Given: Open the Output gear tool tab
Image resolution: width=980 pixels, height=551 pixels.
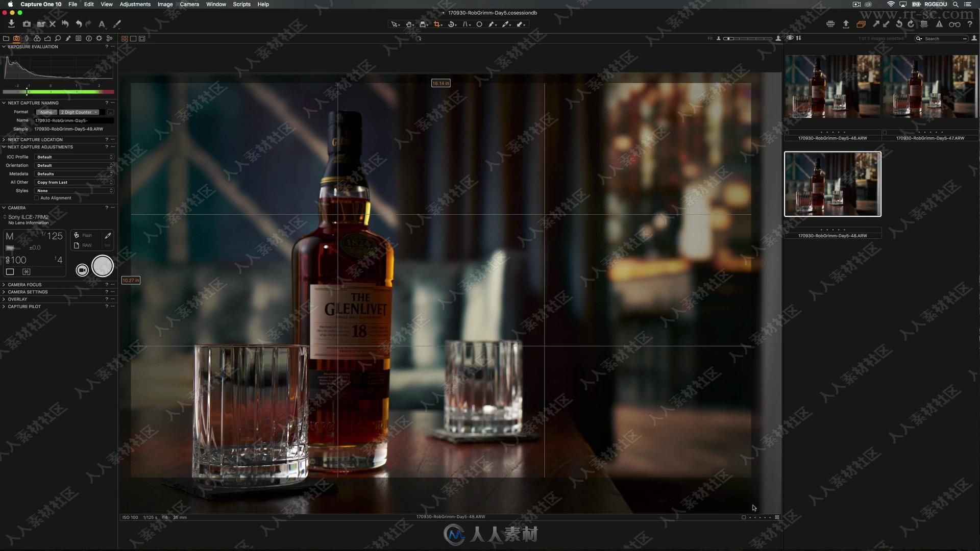Looking at the screenshot, I should [99, 38].
